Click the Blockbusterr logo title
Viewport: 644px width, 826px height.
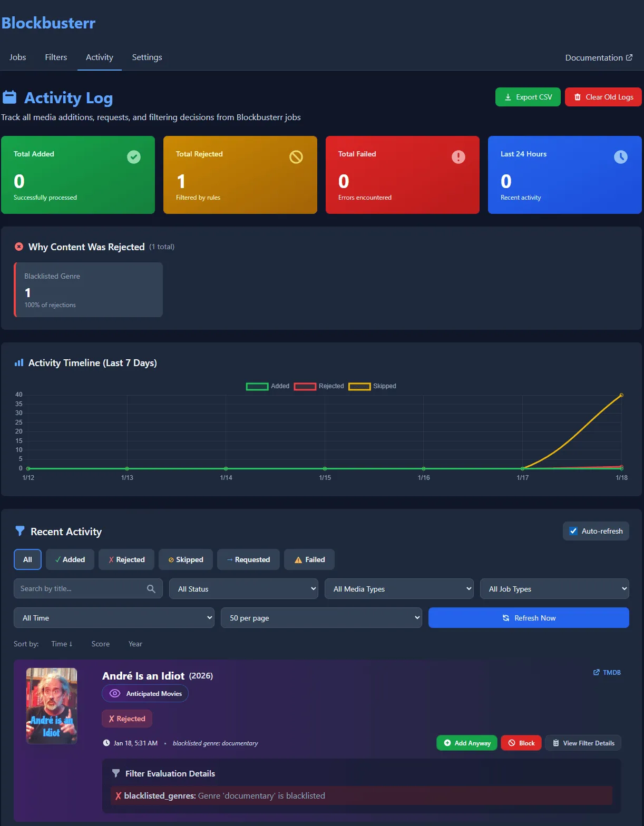pos(48,23)
